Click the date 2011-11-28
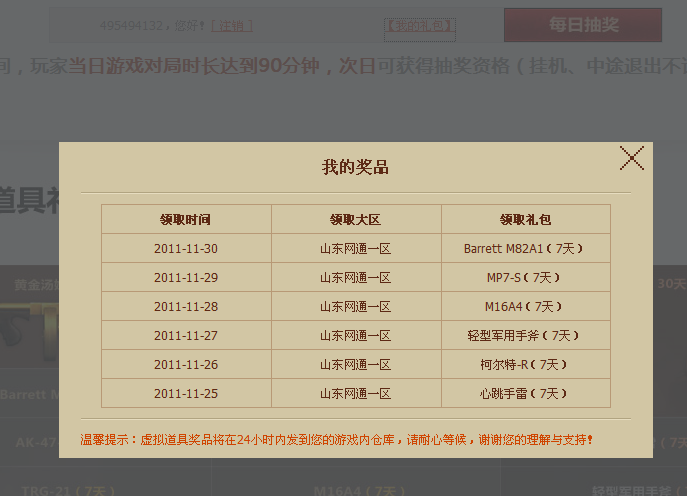Screen dimensions: 687x496 coord(186,306)
